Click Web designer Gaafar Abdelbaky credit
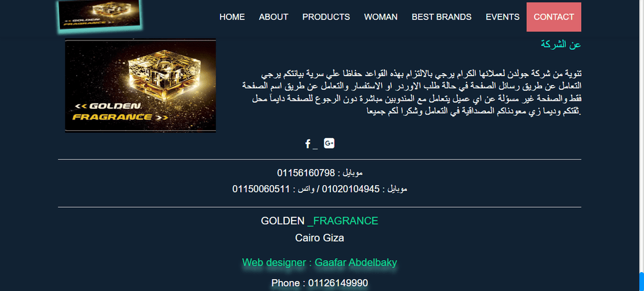The width and height of the screenshot is (644, 291). 319,263
